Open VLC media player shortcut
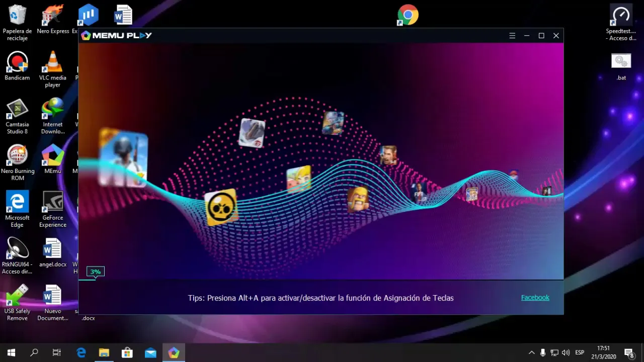The height and width of the screenshot is (362, 644). coord(53,70)
